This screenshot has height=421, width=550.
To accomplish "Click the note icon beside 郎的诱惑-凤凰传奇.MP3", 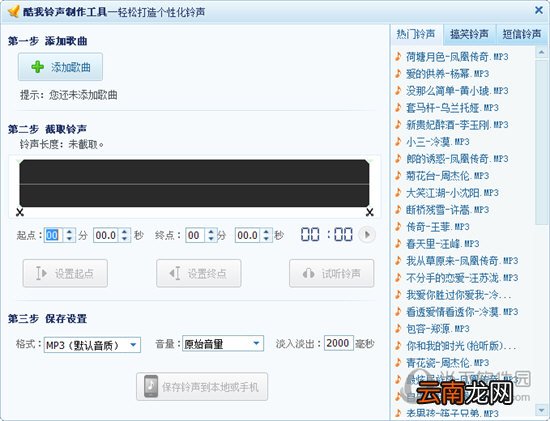I will [x=398, y=159].
